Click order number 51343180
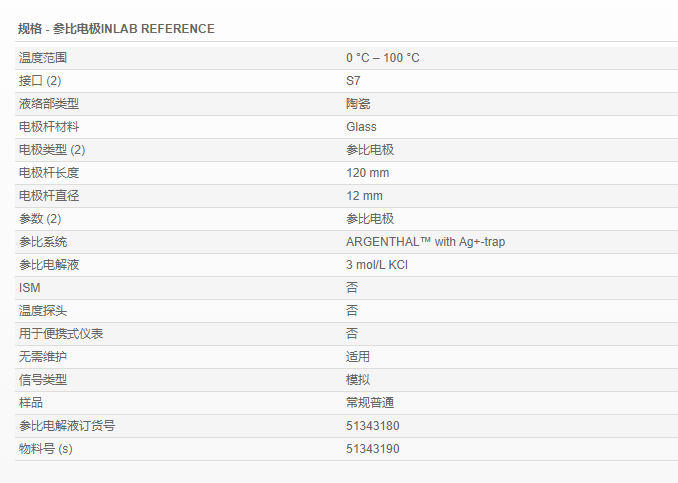This screenshot has height=483, width=678. tap(373, 426)
